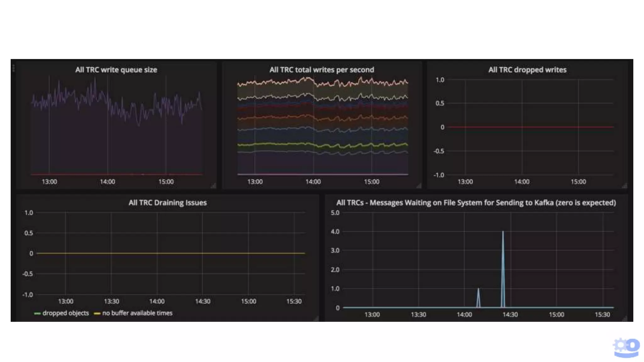Click the tall spike peaking at 4.0
This screenshot has height=362, width=644.
pos(503,239)
